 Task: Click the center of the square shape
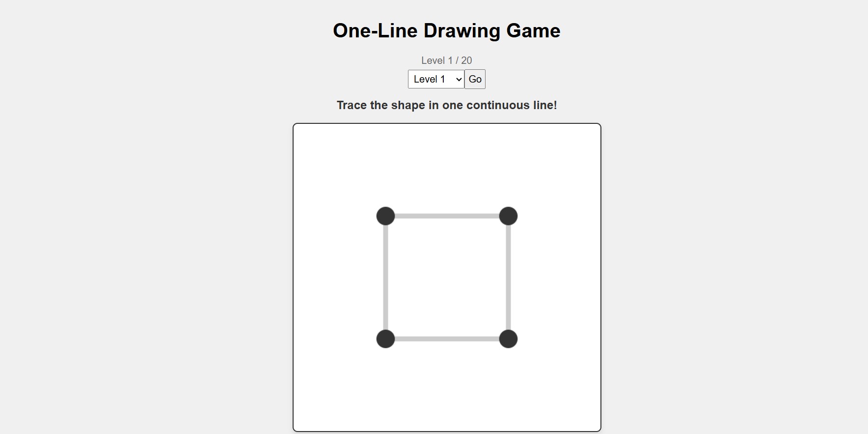tap(447, 278)
